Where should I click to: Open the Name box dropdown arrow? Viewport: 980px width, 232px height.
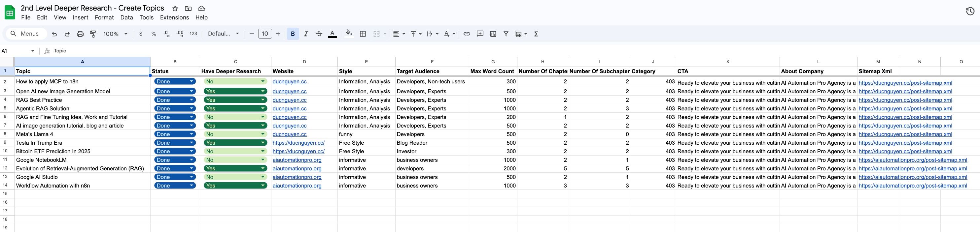click(x=33, y=51)
